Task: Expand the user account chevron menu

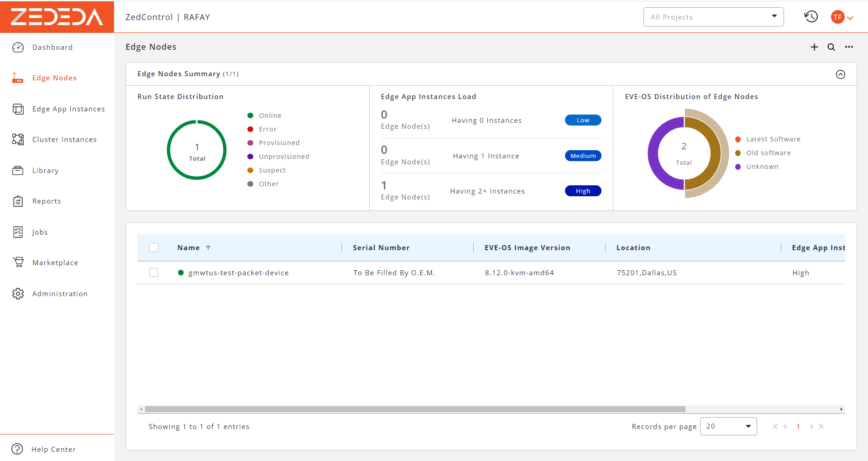Action: [850, 18]
